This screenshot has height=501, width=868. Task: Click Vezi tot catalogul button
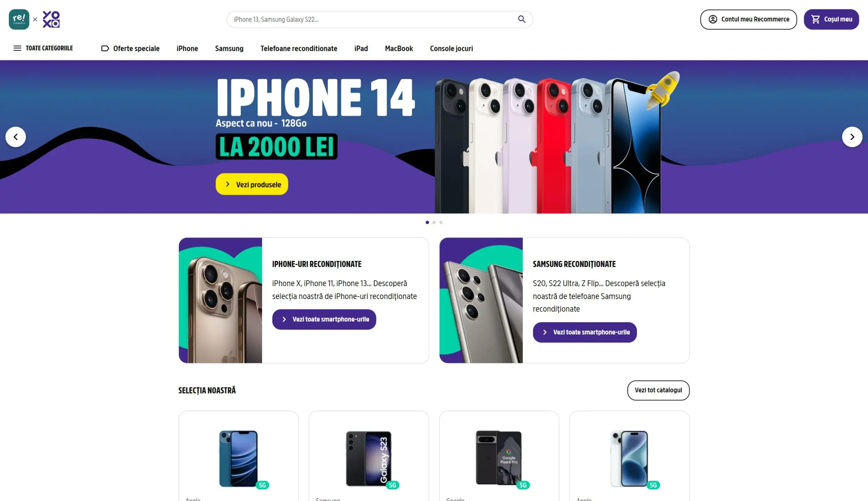click(658, 390)
